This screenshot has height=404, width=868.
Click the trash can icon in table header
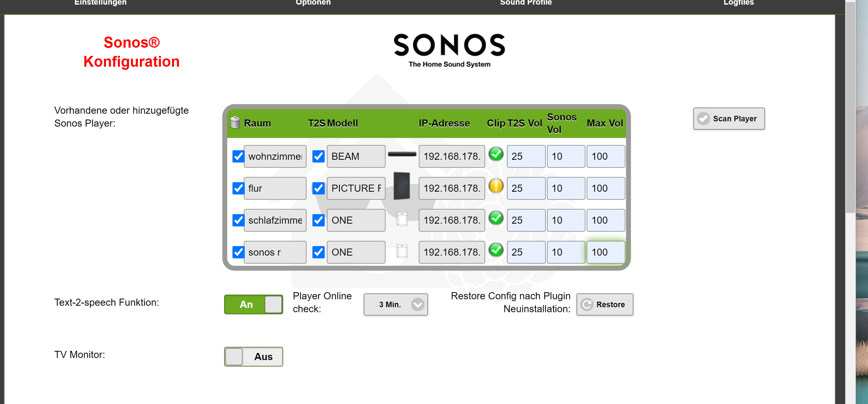235,123
